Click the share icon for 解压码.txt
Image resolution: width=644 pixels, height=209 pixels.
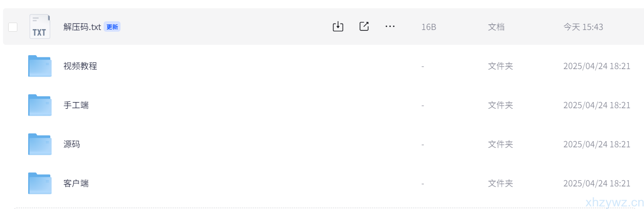[364, 27]
